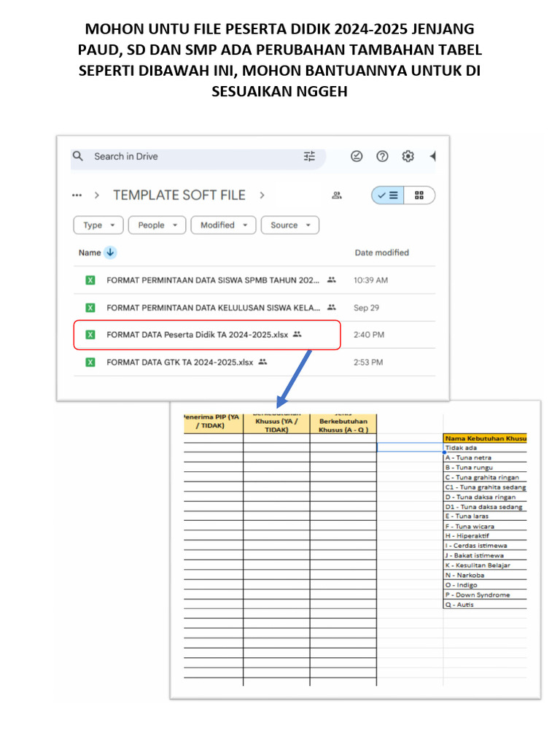The height and width of the screenshot is (747, 560).
Task: Switch to list layout view
Action: click(388, 196)
